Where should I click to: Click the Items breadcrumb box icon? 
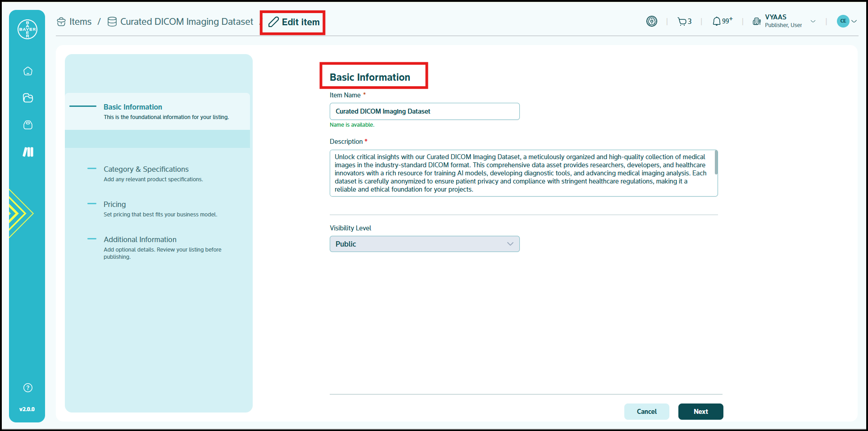[x=61, y=21]
